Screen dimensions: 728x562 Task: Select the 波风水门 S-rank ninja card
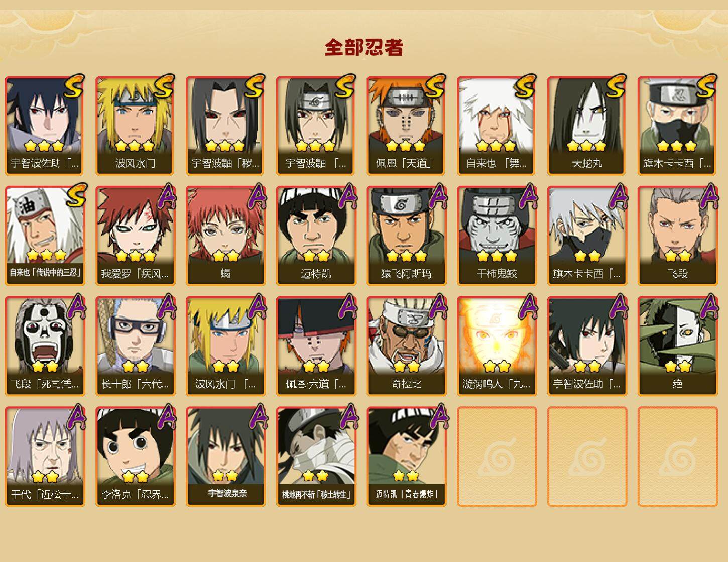tap(135, 125)
